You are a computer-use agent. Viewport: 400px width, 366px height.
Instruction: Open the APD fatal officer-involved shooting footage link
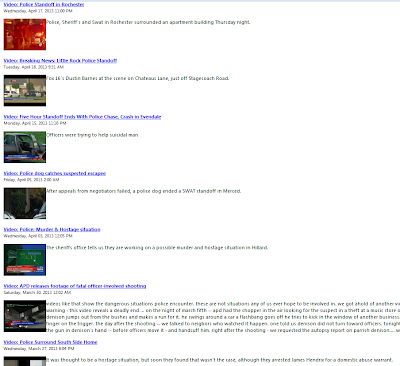point(75,286)
